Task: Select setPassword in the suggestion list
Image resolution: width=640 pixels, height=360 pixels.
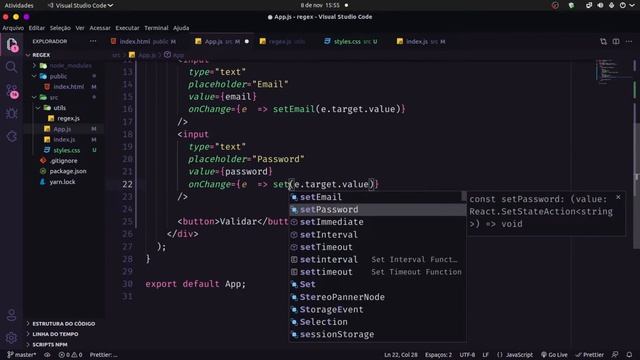Action: [x=377, y=209]
